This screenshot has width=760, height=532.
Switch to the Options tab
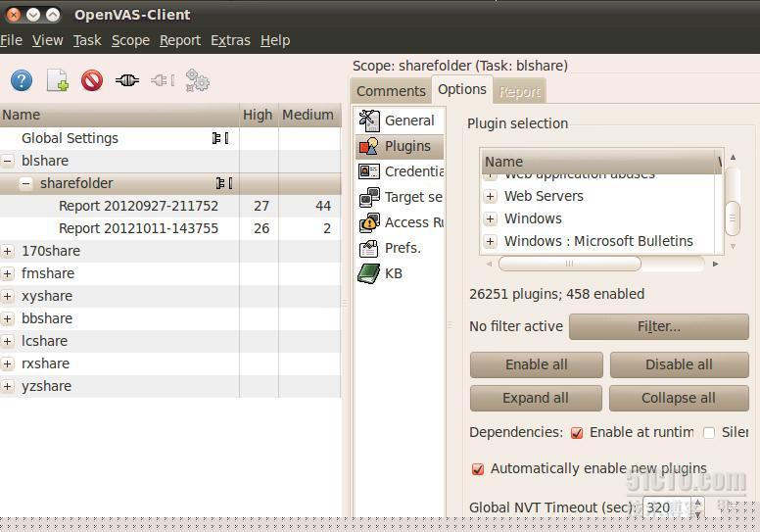[x=462, y=89]
